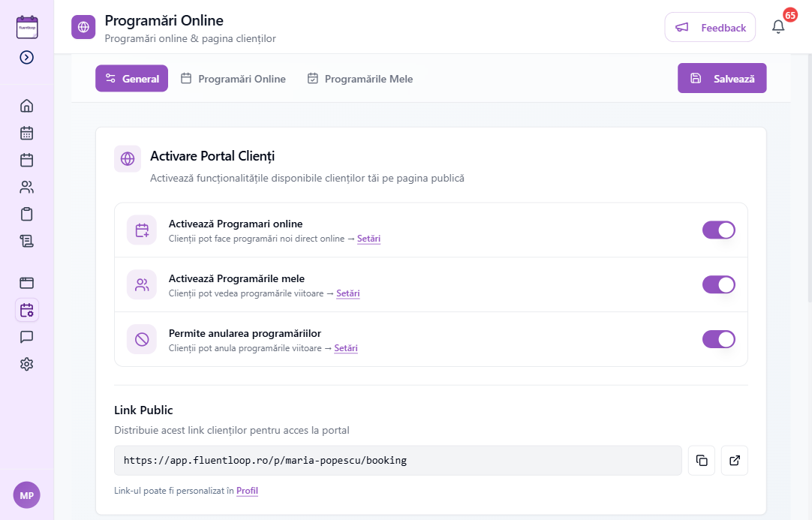This screenshot has height=520, width=812.
Task: Click people icon in Activează Programările mele row
Action: click(142, 284)
